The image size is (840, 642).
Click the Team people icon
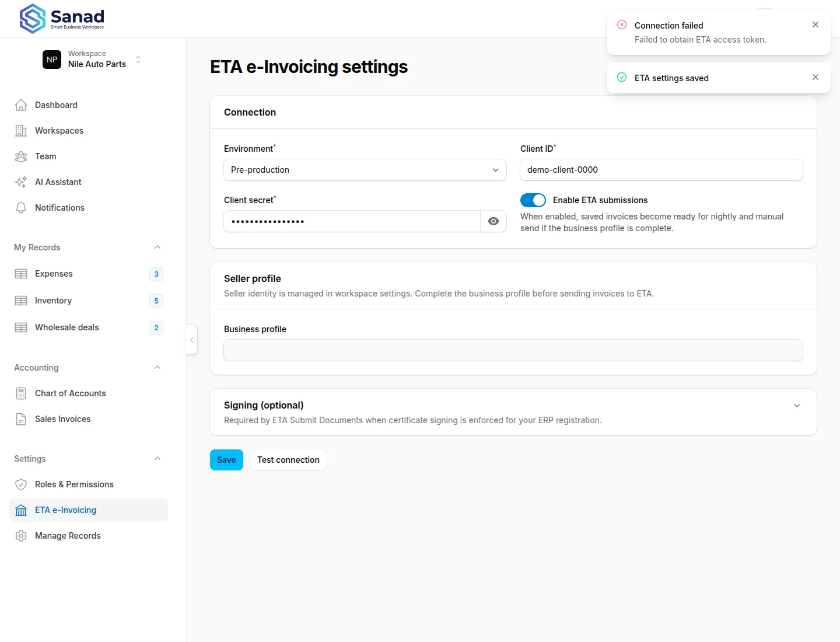tap(21, 156)
